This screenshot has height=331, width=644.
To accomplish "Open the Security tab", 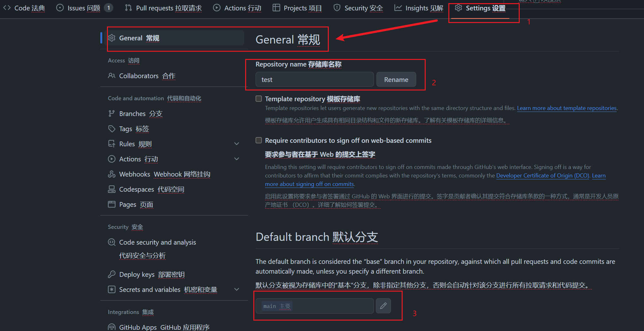I will point(358,8).
